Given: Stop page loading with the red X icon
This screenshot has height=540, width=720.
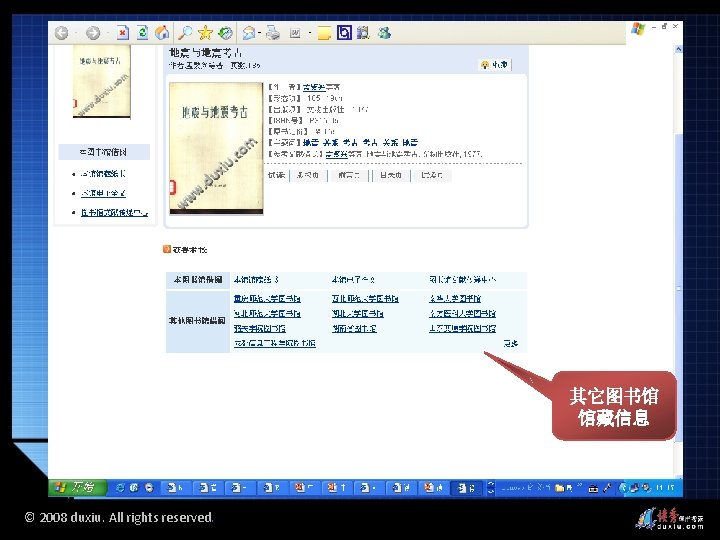Looking at the screenshot, I should pos(123,33).
